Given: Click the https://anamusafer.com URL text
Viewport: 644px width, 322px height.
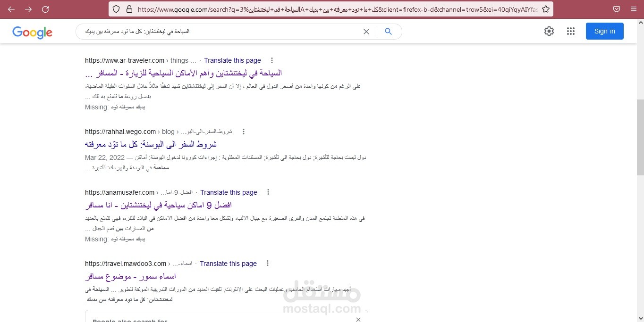Looking at the screenshot, I should (120, 192).
